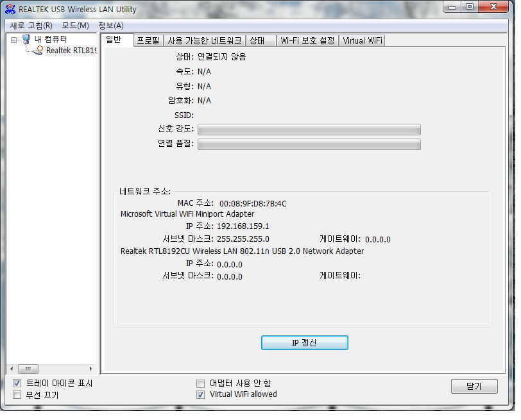Click the subnet mask 255.255.255.0 value

click(x=243, y=239)
